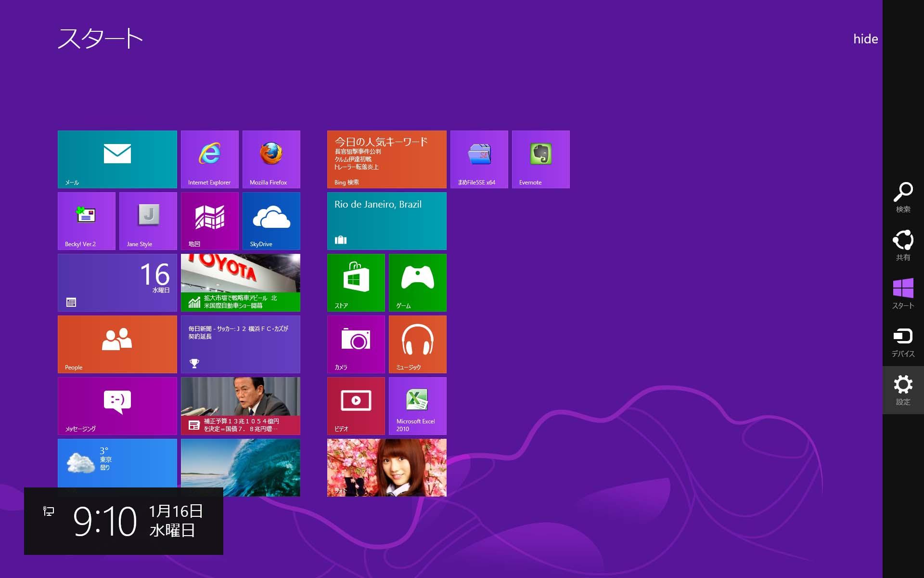Click the hide user account name
Screen dimensions: 924x578
tap(865, 39)
